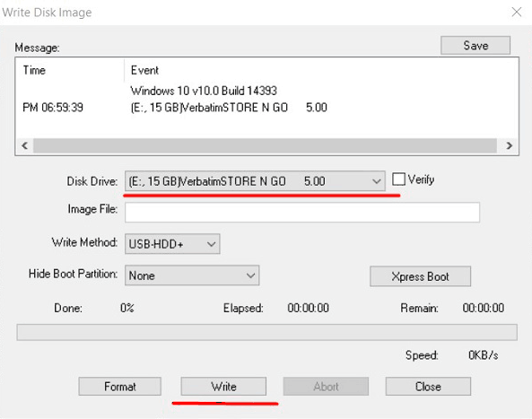
Task: Open the Hide Boot Partition dropdown
Action: click(x=192, y=275)
